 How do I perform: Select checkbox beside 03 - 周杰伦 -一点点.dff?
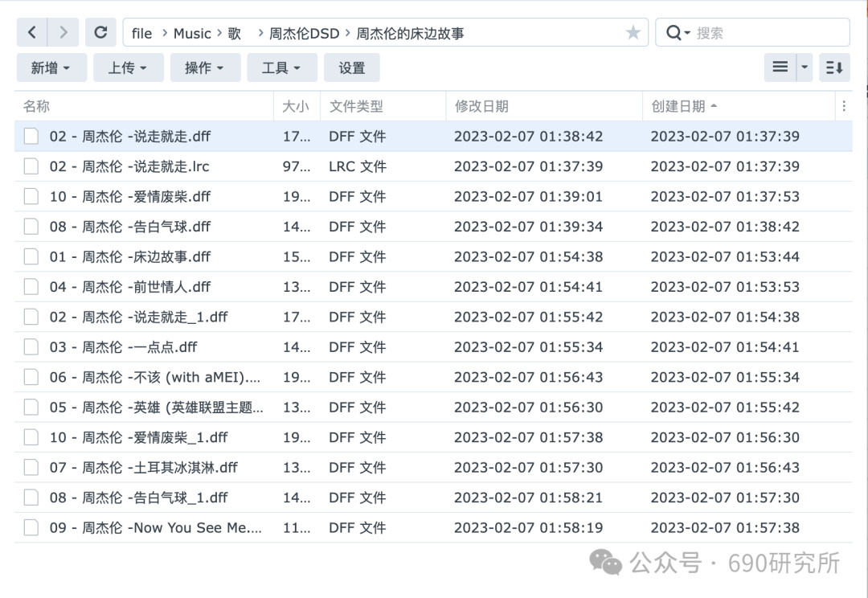tap(31, 347)
